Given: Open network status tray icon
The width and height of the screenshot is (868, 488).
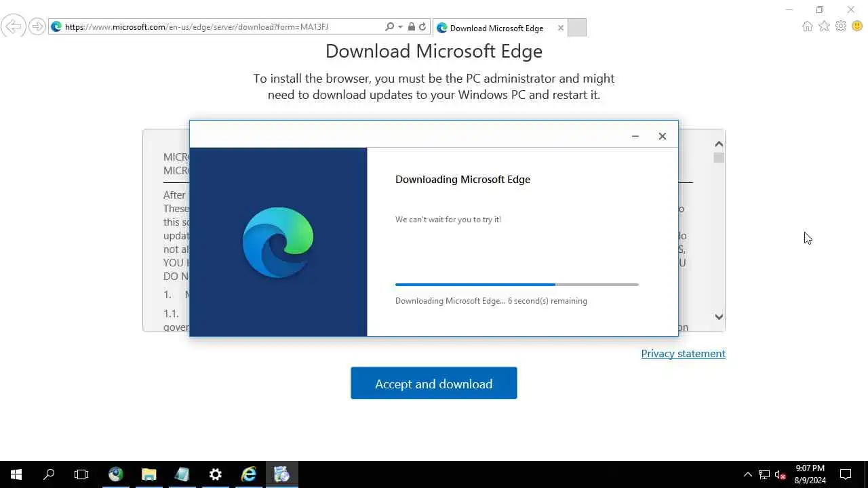Looking at the screenshot, I should (x=764, y=474).
